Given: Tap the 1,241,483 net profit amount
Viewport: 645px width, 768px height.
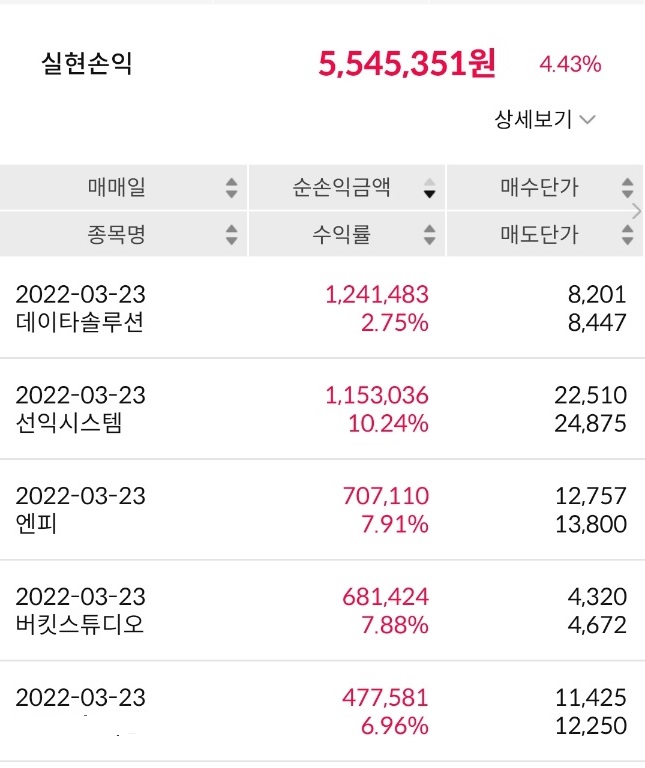Looking at the screenshot, I should tap(377, 294).
